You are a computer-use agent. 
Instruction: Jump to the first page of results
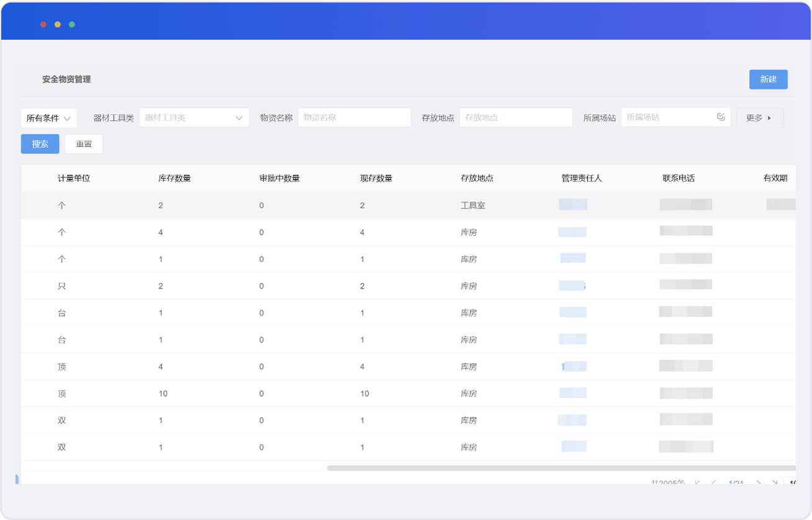(697, 482)
